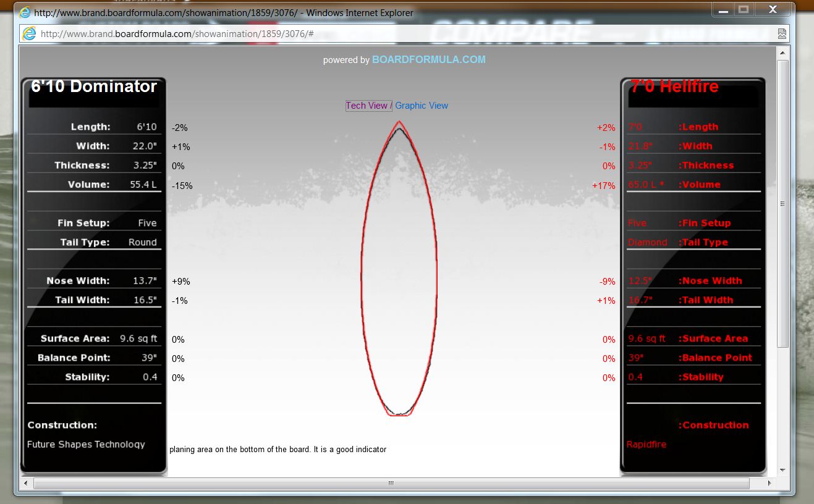This screenshot has width=814, height=504.
Task: Click the Hellfire ":Construction" label
Action: click(713, 425)
